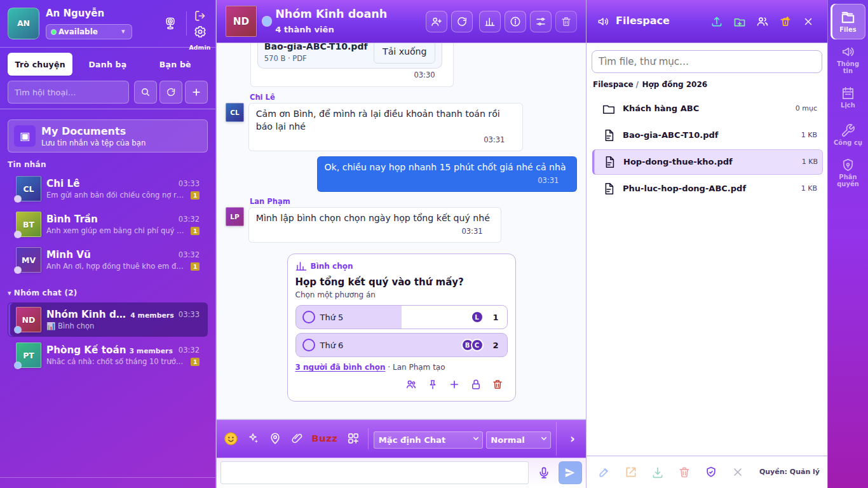Deselect file with footer X icon
This screenshot has width=868, height=488.
tap(738, 472)
